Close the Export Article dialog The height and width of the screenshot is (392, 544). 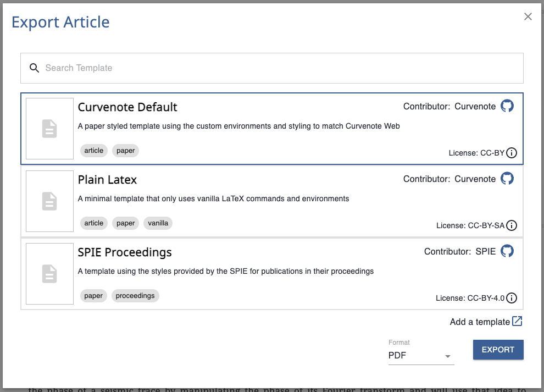pyautogui.click(x=528, y=16)
